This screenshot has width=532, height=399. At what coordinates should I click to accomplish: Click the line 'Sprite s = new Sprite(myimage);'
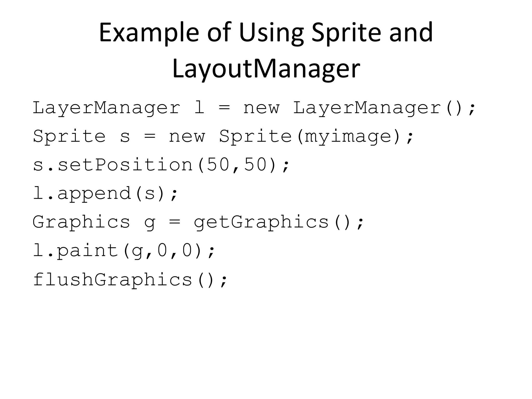coord(223,137)
